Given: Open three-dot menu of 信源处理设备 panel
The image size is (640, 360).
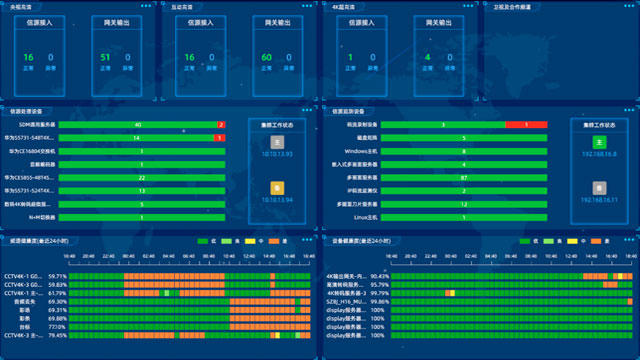Looking at the screenshot, I should [307, 110].
